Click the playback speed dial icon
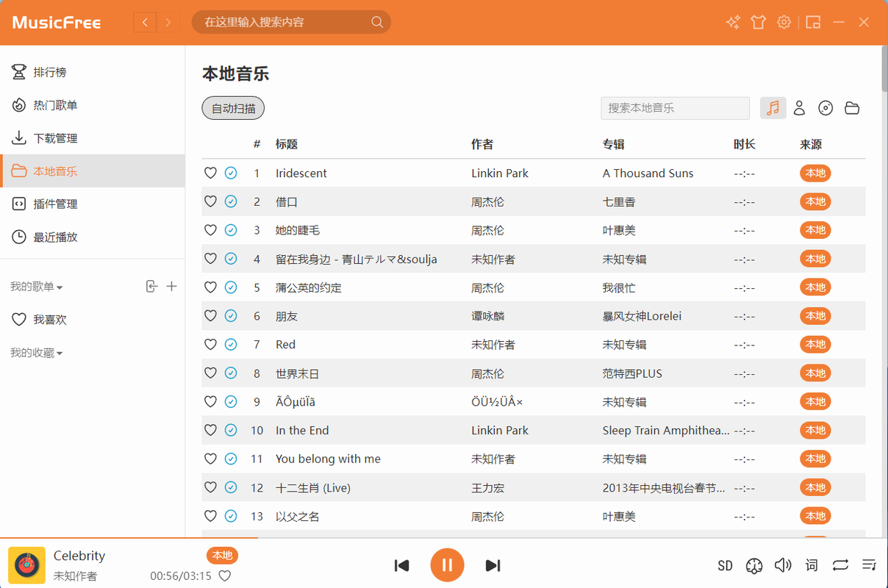This screenshot has width=888, height=588. (753, 565)
